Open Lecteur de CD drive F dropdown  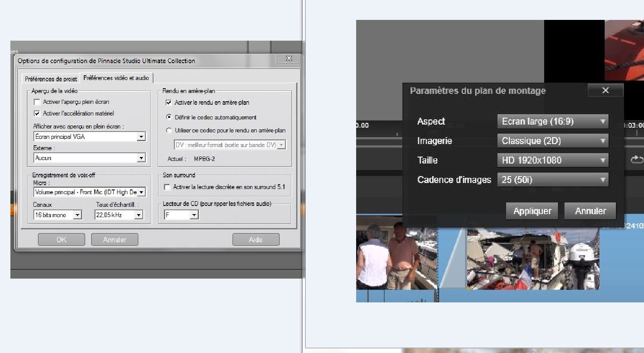pyautogui.click(x=181, y=215)
